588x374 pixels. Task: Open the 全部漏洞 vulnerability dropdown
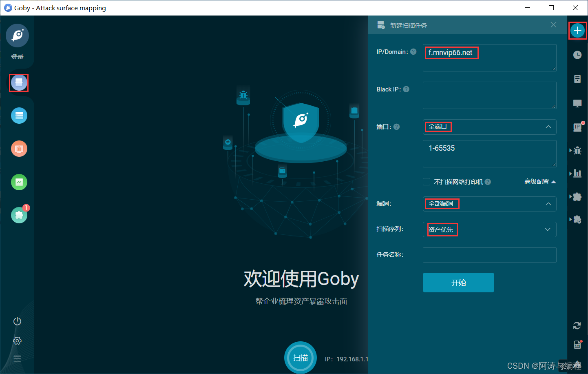[489, 204]
